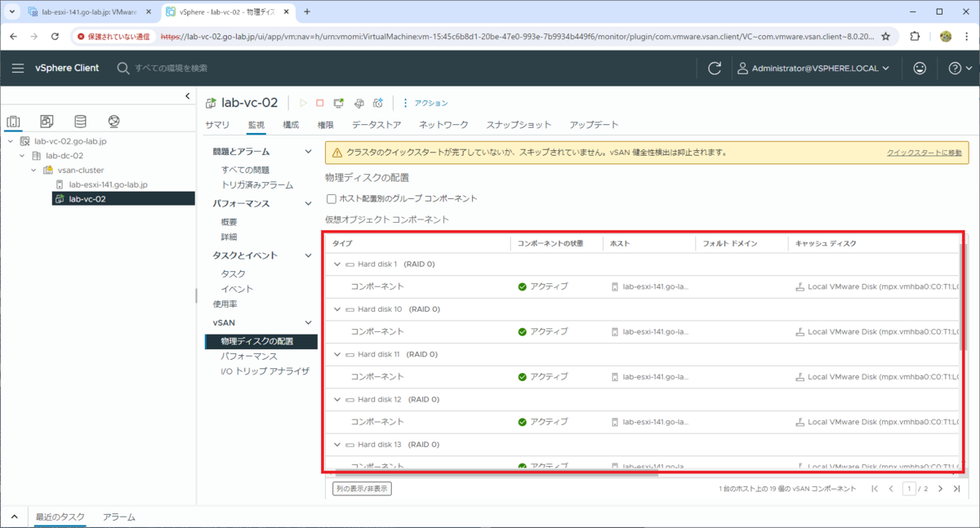Expand the bottom 最近のタスク panel chevron

(14, 517)
